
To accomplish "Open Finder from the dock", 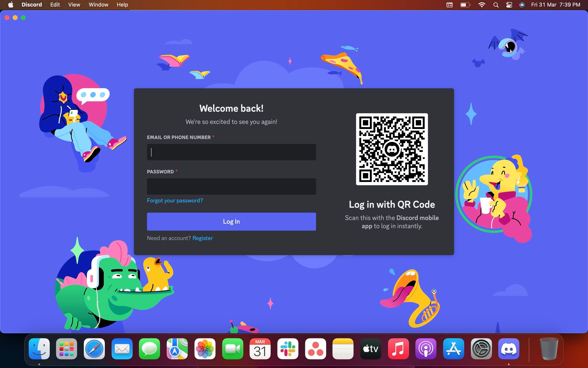I will tap(39, 349).
